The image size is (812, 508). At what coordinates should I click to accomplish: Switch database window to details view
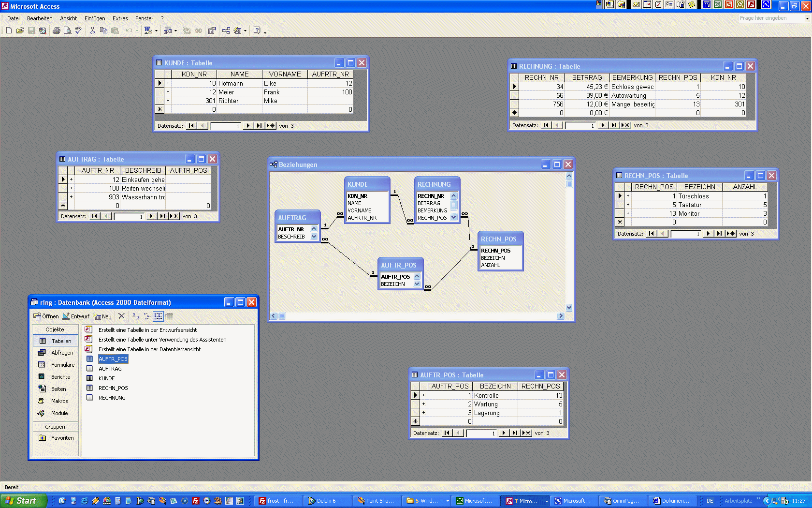pos(169,316)
